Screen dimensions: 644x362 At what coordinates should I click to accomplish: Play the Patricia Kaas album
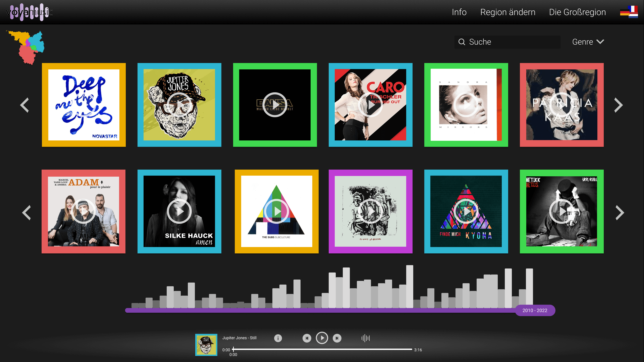[561, 105]
